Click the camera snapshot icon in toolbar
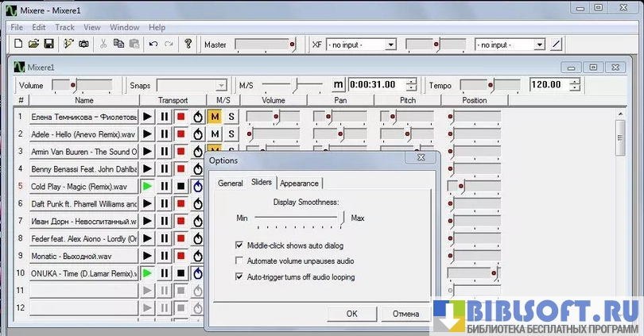 pyautogui.click(x=83, y=44)
